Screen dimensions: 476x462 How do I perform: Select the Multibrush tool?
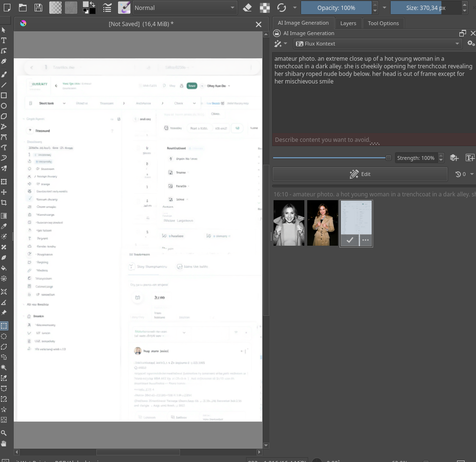click(x=4, y=168)
